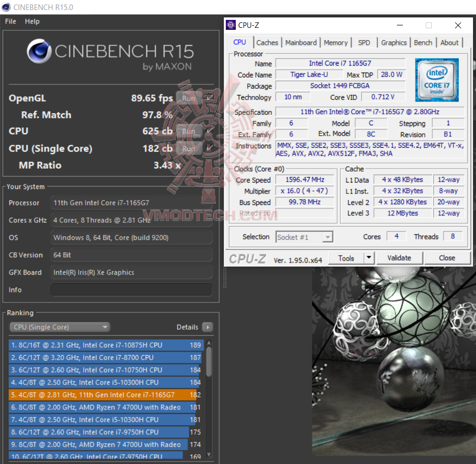Click the Bus Speed value 99.78 MHz
This screenshot has width=476, height=464.
pos(304,202)
